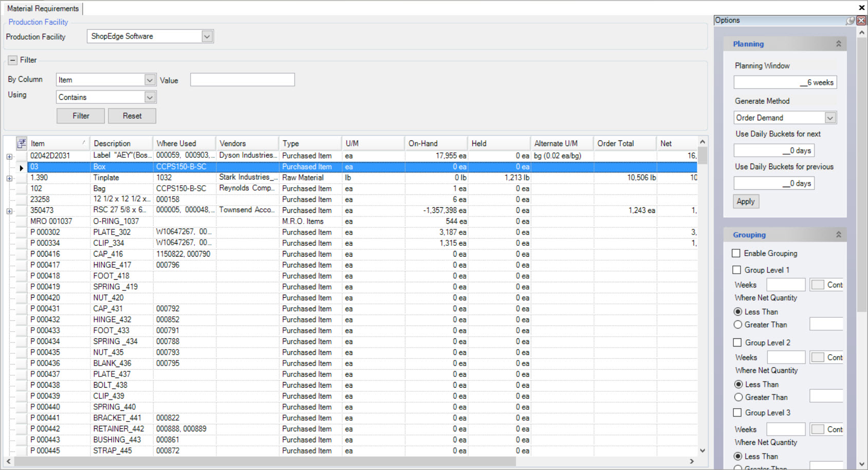Check Group Level 1

pyautogui.click(x=736, y=270)
